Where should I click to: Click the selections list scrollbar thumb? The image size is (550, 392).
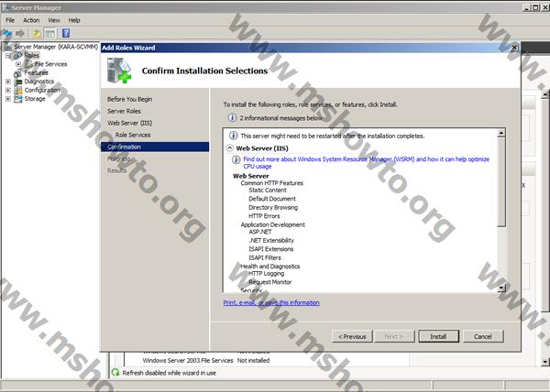[501, 181]
